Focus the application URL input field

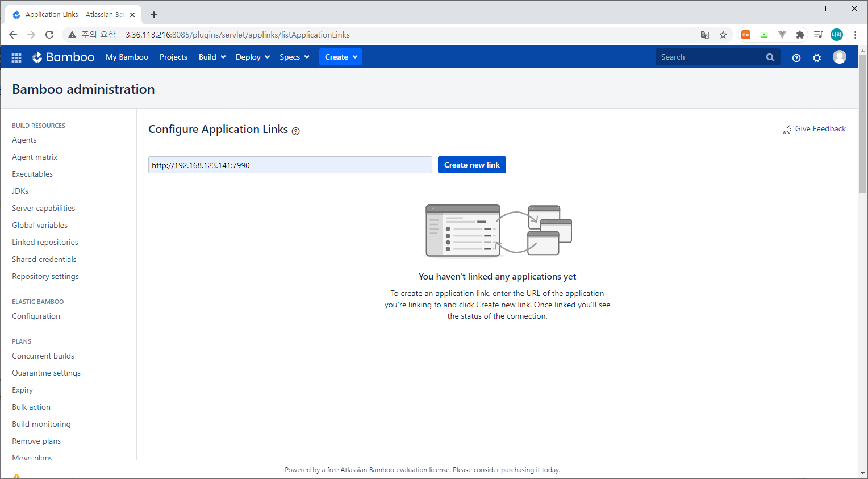pyautogui.click(x=290, y=165)
